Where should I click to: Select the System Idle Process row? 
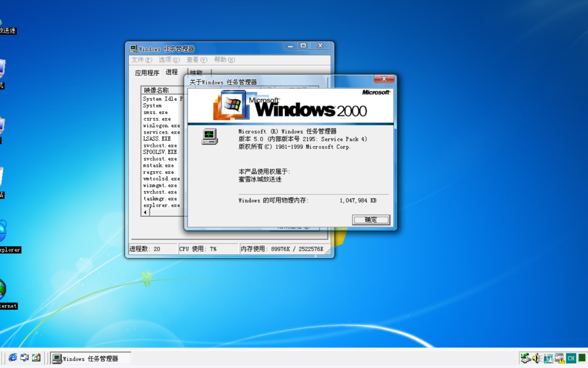(163, 99)
